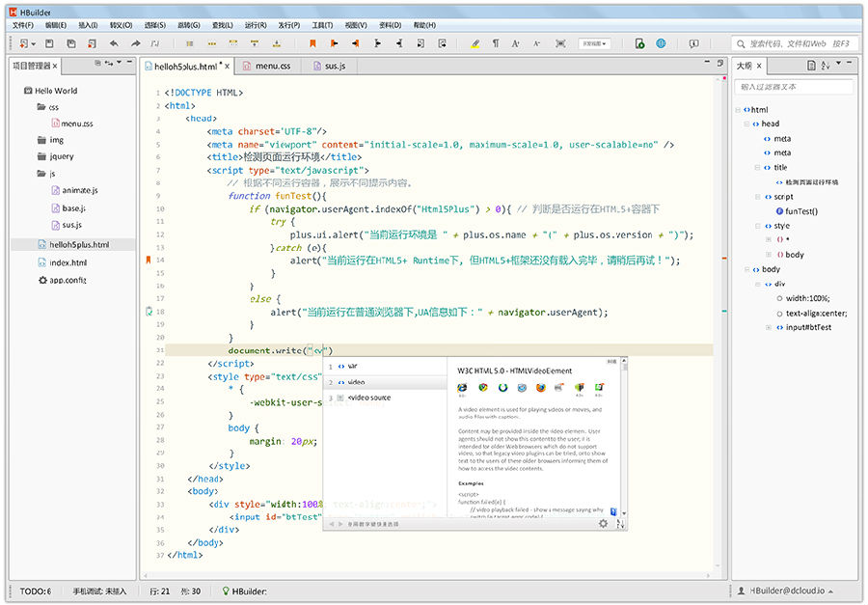
Task: Click the search code and files field
Action: point(795,43)
